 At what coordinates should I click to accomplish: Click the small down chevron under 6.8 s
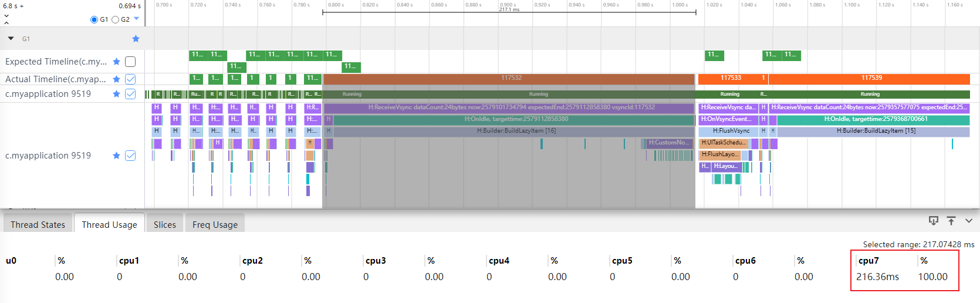click(6, 16)
